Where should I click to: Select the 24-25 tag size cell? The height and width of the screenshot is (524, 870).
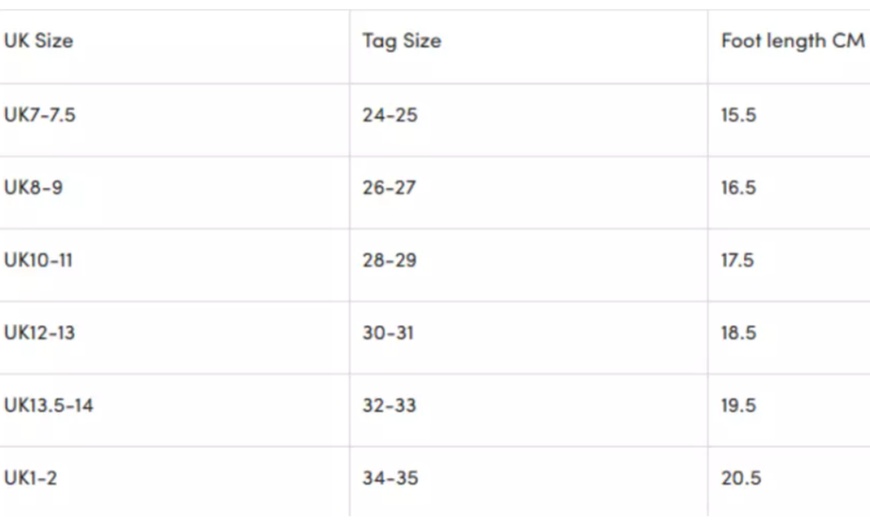click(390, 115)
